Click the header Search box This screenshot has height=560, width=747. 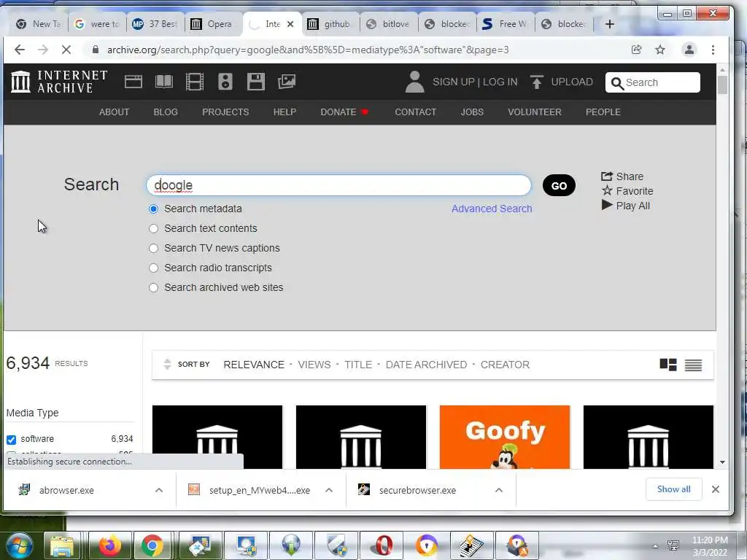click(653, 82)
